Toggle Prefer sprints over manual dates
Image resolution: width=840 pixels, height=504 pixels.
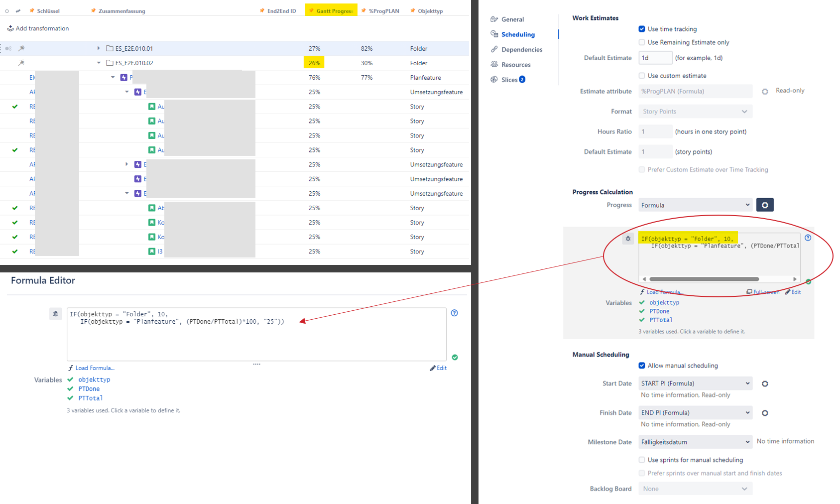tap(642, 473)
